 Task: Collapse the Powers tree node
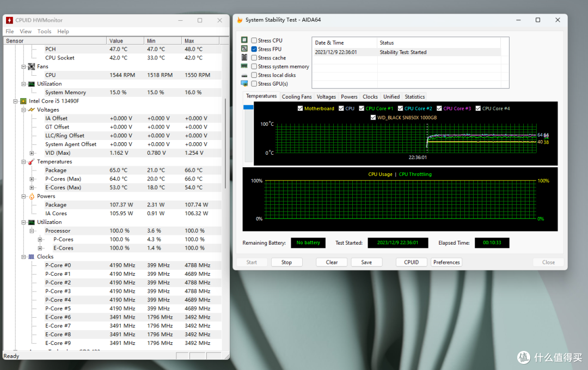tap(23, 196)
